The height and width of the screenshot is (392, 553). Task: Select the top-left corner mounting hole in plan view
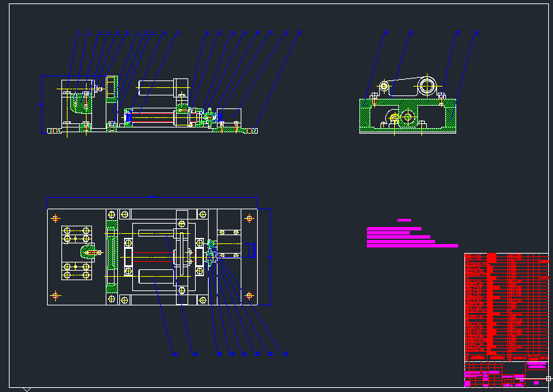coord(55,218)
